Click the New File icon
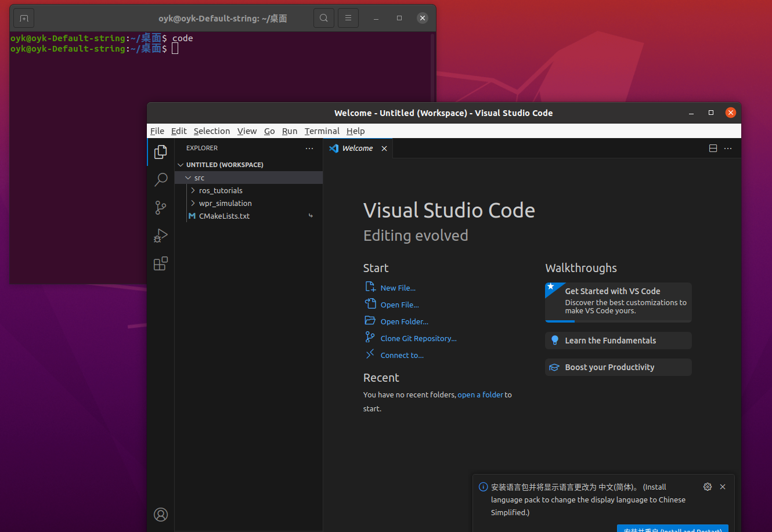The height and width of the screenshot is (532, 772). click(370, 287)
